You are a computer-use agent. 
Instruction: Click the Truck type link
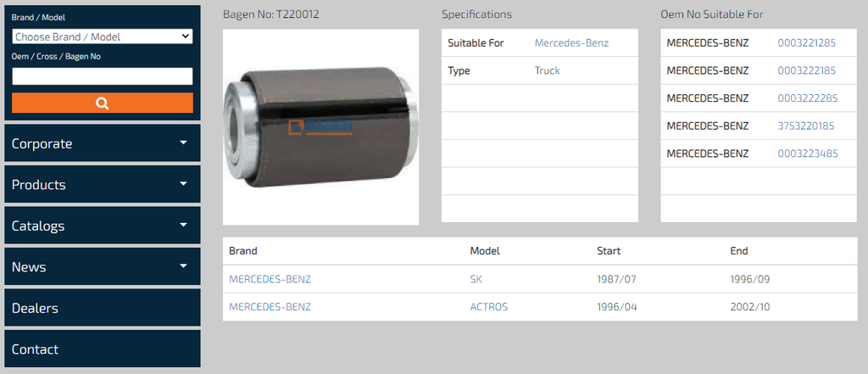click(x=547, y=70)
